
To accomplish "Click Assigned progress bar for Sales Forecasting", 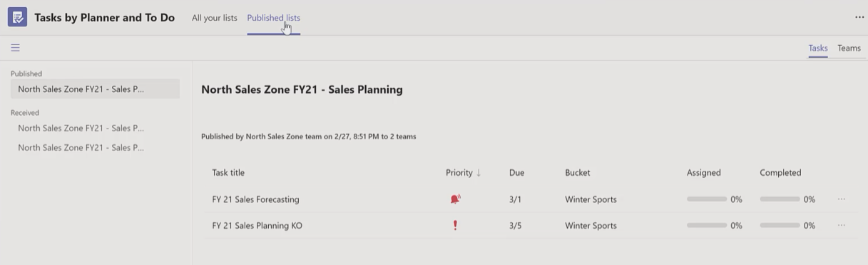I will click(x=707, y=199).
